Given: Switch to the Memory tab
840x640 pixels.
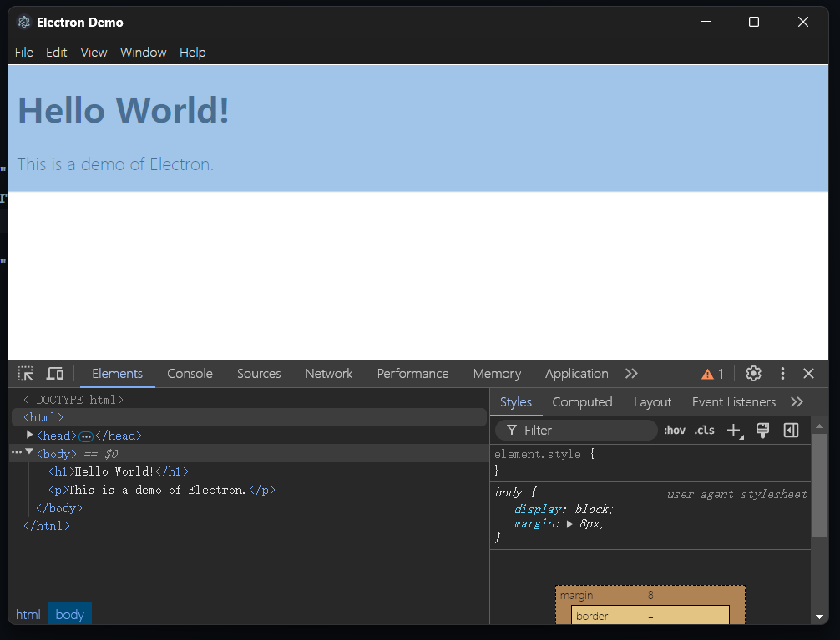Looking at the screenshot, I should coord(497,373).
